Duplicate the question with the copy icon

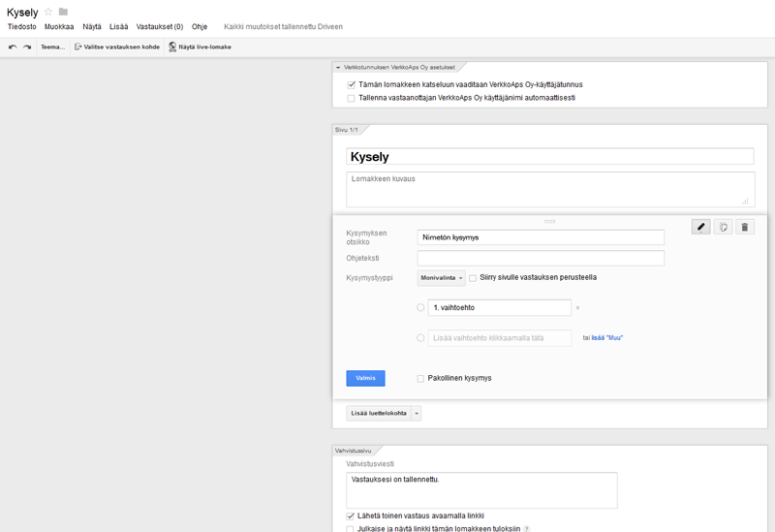[723, 227]
